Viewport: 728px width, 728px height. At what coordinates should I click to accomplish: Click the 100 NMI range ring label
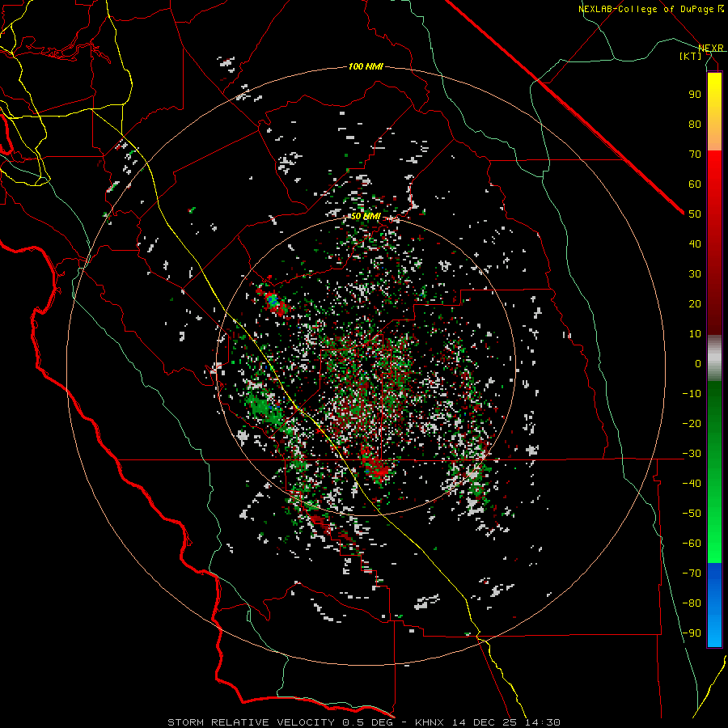(366, 66)
